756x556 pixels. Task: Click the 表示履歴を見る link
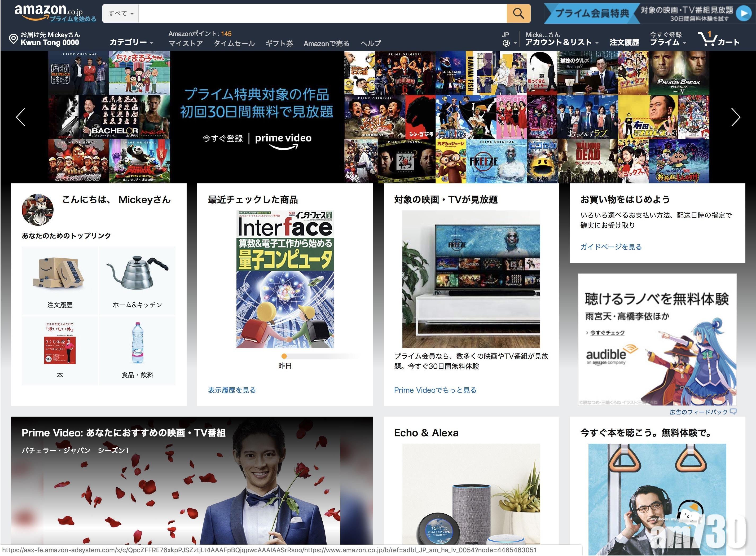[x=232, y=390]
